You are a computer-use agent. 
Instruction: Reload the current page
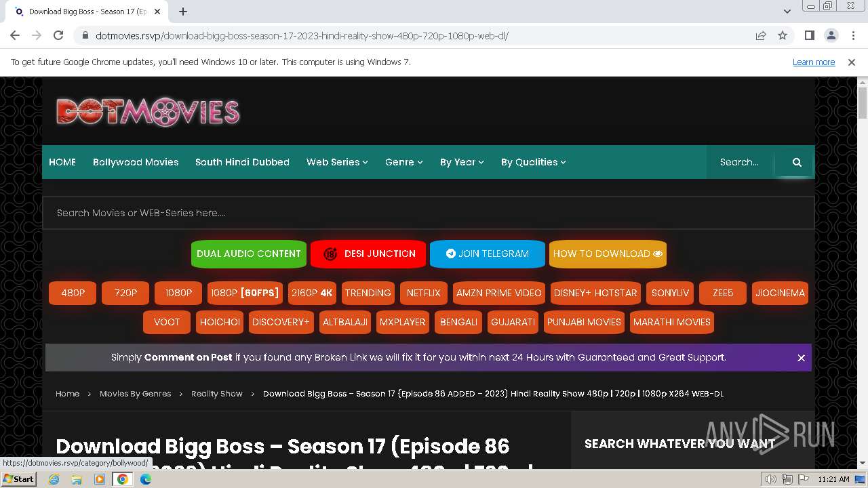(x=58, y=36)
